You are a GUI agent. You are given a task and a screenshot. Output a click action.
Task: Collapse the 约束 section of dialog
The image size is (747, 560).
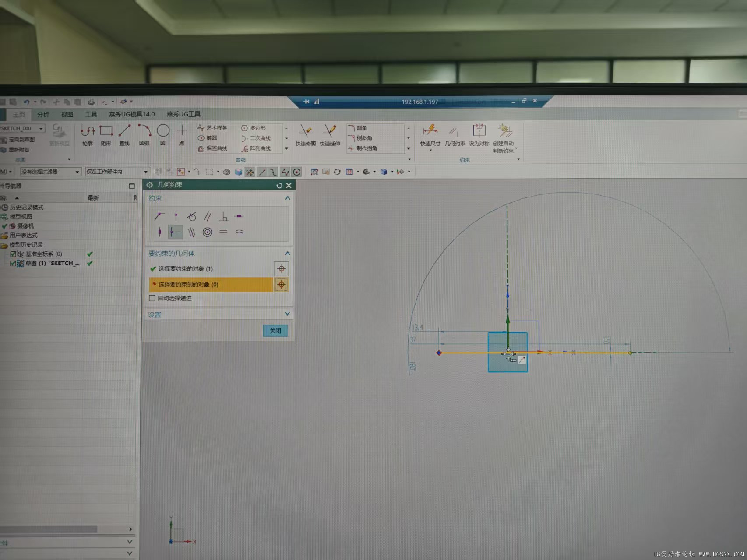(x=288, y=198)
